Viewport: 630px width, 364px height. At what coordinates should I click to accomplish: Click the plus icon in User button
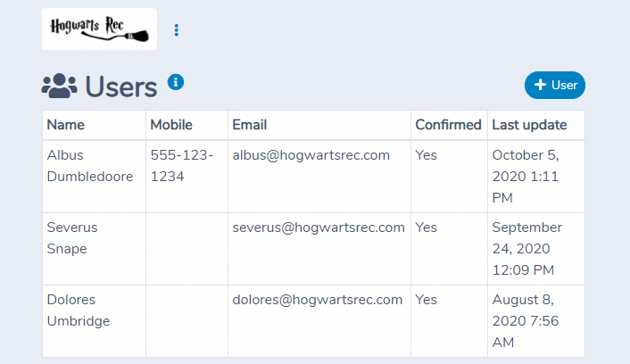(x=540, y=85)
